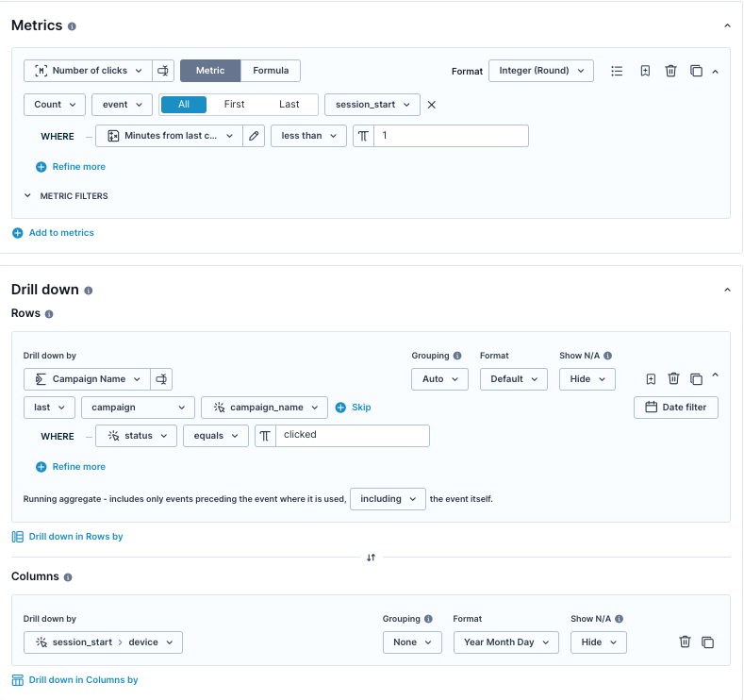This screenshot has width=744, height=700.
Task: Open the including running aggregate dropdown
Action: [388, 499]
